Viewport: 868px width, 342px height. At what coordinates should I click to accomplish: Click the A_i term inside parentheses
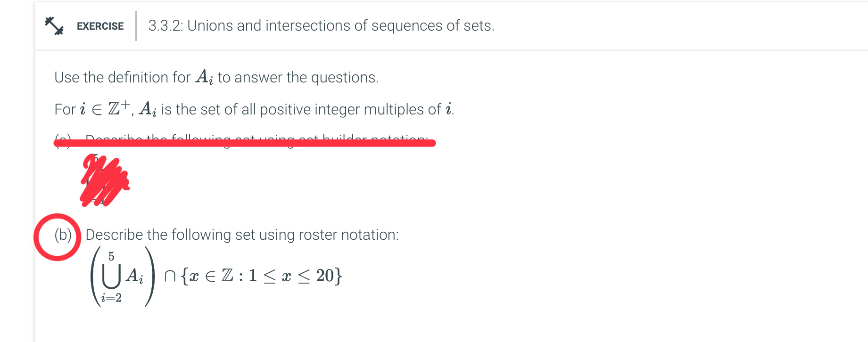(x=134, y=276)
